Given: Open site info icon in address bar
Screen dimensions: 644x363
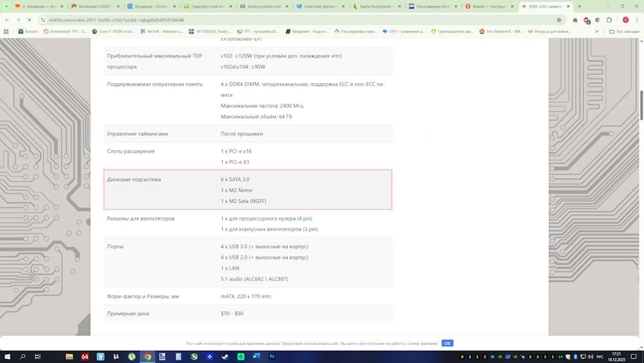Looking at the screenshot, I should (x=43, y=20).
